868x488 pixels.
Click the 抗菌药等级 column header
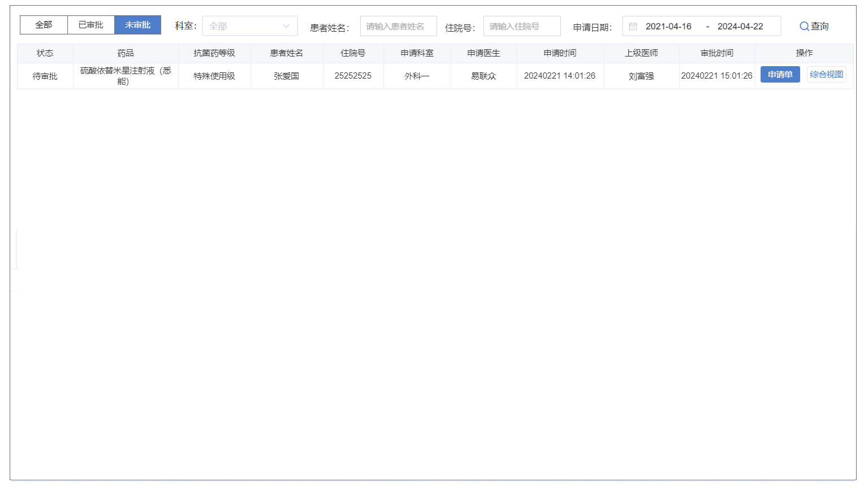[x=214, y=53]
